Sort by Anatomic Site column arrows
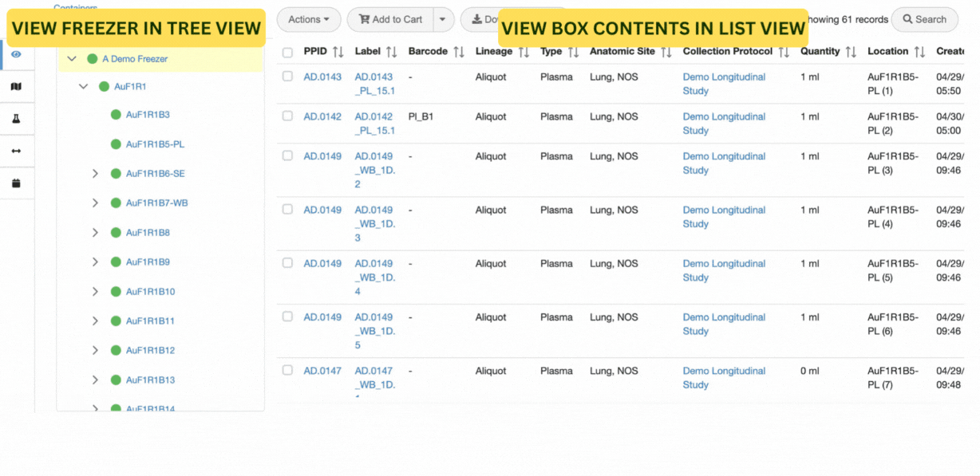980x476 pixels. point(666,52)
